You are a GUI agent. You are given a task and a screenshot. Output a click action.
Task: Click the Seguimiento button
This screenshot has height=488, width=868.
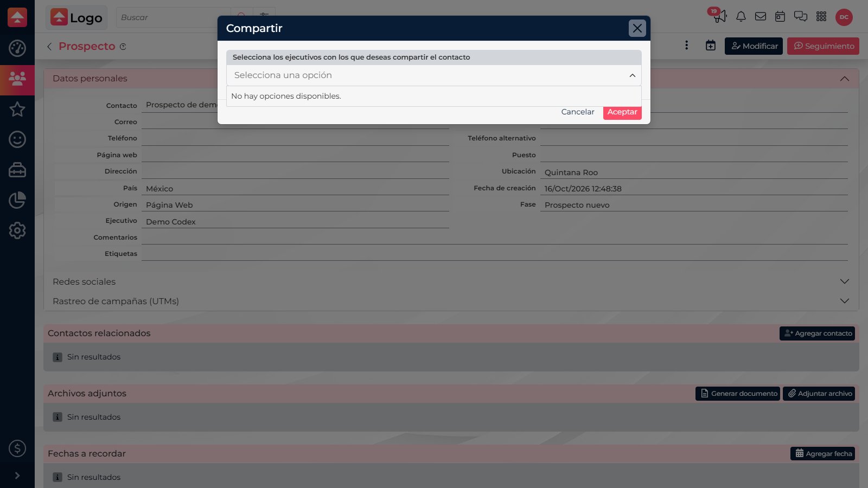(x=824, y=46)
